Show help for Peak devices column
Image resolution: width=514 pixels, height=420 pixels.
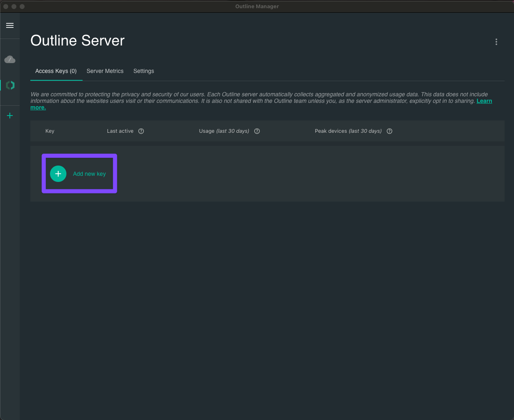pos(389,131)
